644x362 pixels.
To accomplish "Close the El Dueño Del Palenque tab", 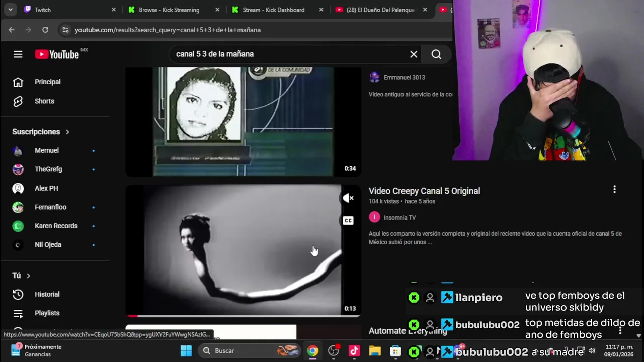I will (425, 10).
